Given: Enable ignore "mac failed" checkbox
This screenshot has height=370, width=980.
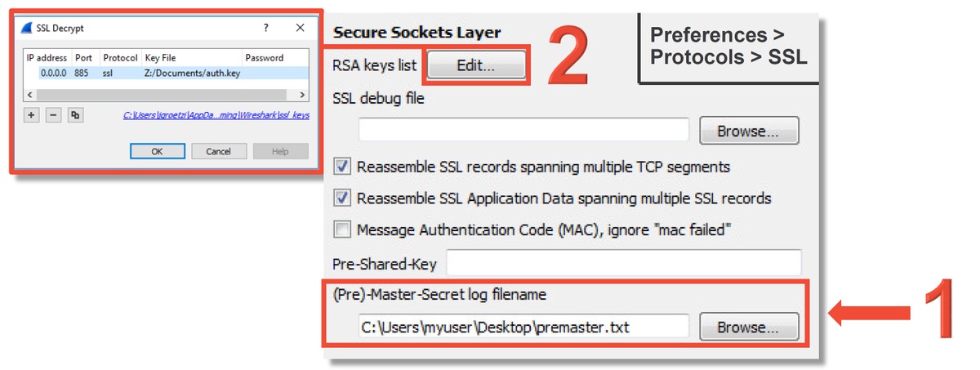Looking at the screenshot, I should tap(343, 230).
